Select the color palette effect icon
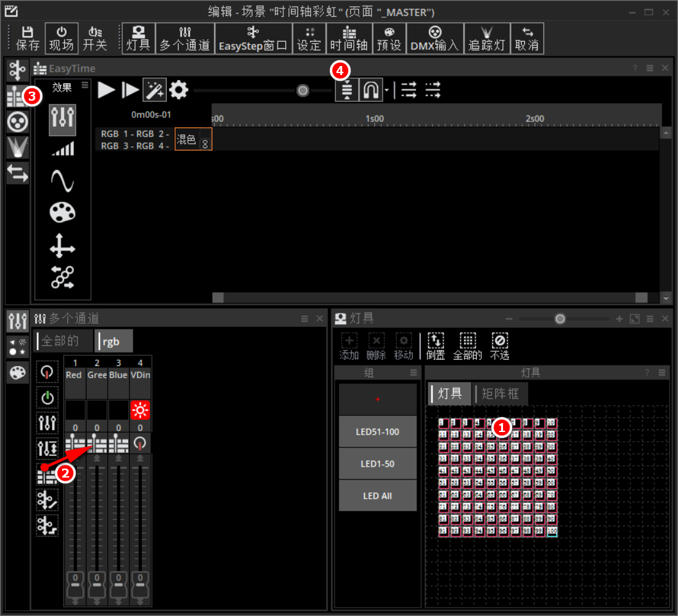Viewport: 678px width, 616px height. [x=63, y=213]
